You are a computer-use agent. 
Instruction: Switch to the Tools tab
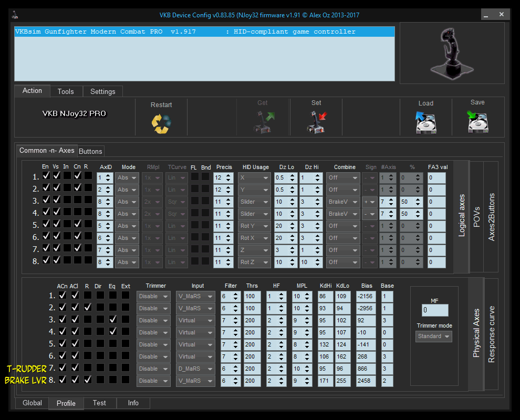(66, 91)
